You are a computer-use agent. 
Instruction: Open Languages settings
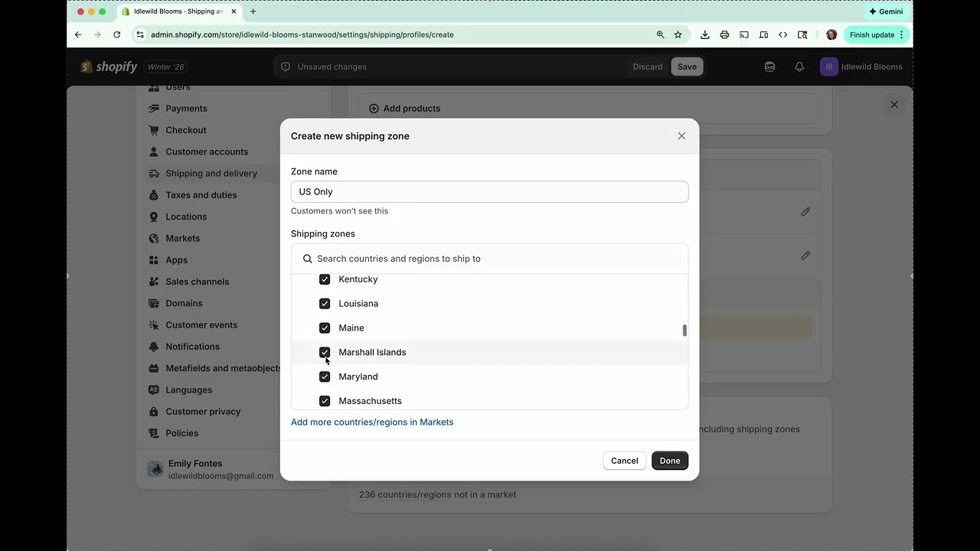pos(188,390)
